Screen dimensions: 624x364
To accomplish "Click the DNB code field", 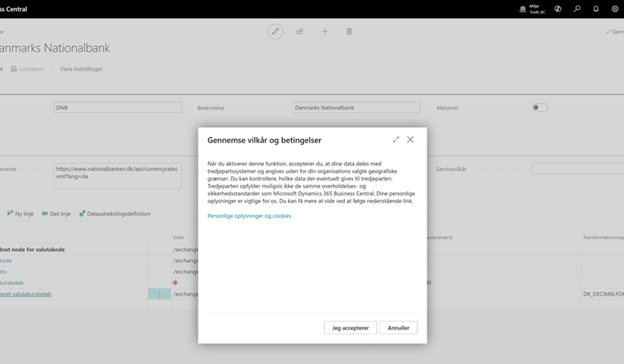I will (x=118, y=108).
